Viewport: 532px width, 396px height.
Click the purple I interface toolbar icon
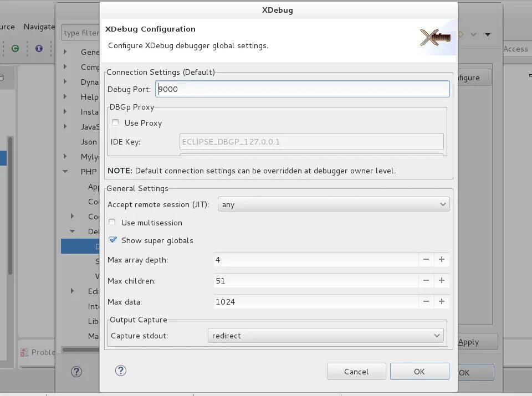pyautogui.click(x=39, y=49)
